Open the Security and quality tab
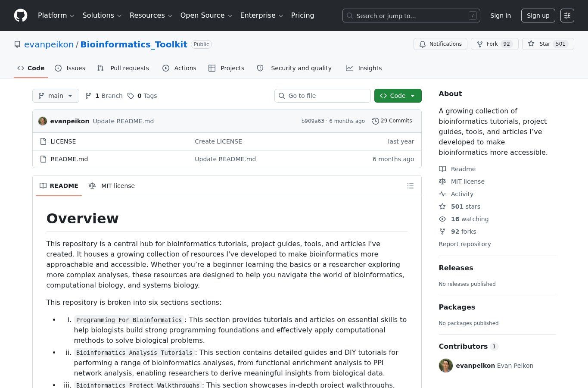Screen dimensions: 588x388 tap(294, 68)
